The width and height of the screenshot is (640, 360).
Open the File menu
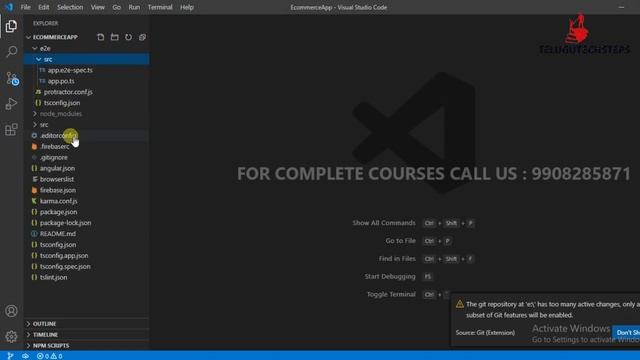(25, 7)
